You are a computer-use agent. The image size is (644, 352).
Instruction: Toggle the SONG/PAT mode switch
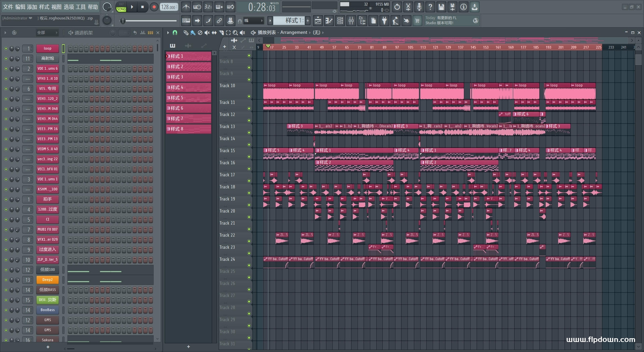[121, 7]
